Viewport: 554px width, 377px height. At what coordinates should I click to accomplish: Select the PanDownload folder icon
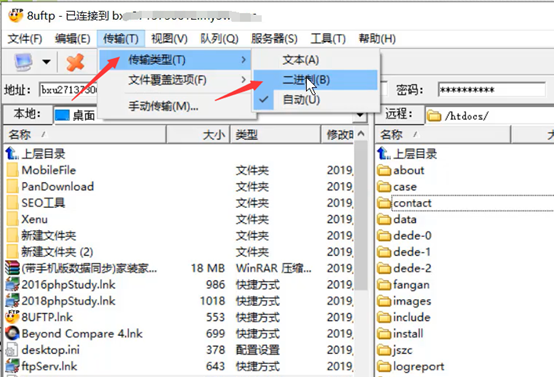point(13,187)
